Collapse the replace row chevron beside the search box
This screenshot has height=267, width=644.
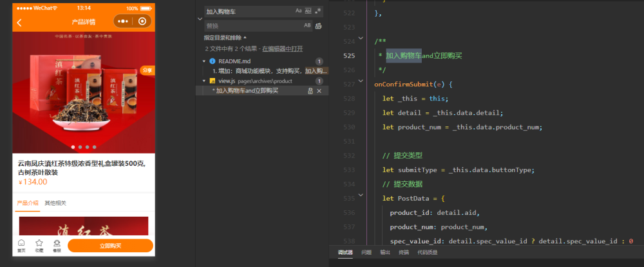(x=200, y=19)
